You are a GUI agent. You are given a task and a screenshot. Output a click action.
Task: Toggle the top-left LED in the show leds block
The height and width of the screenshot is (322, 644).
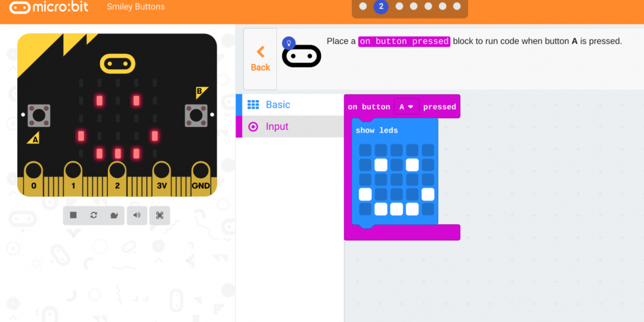[365, 150]
